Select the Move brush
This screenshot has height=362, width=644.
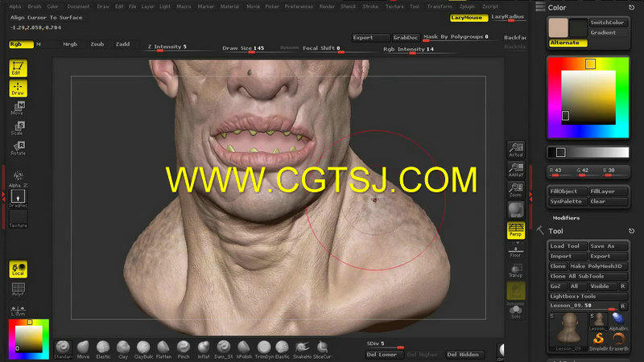point(83,350)
